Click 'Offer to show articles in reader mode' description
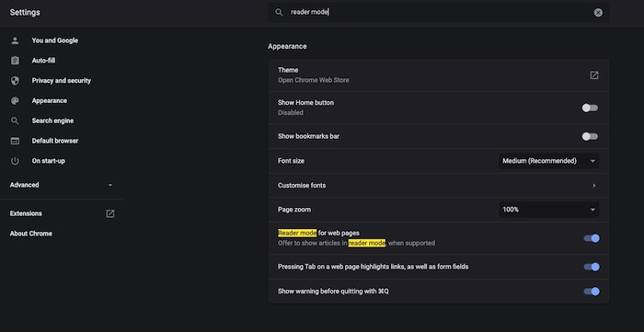The height and width of the screenshot is (332, 644). [356, 243]
